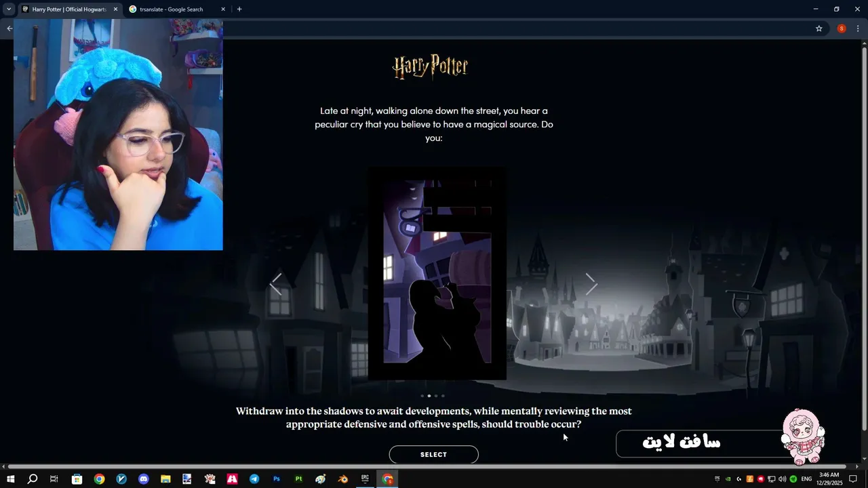
Task: Minimize the Chrome window
Action: pos(816,9)
